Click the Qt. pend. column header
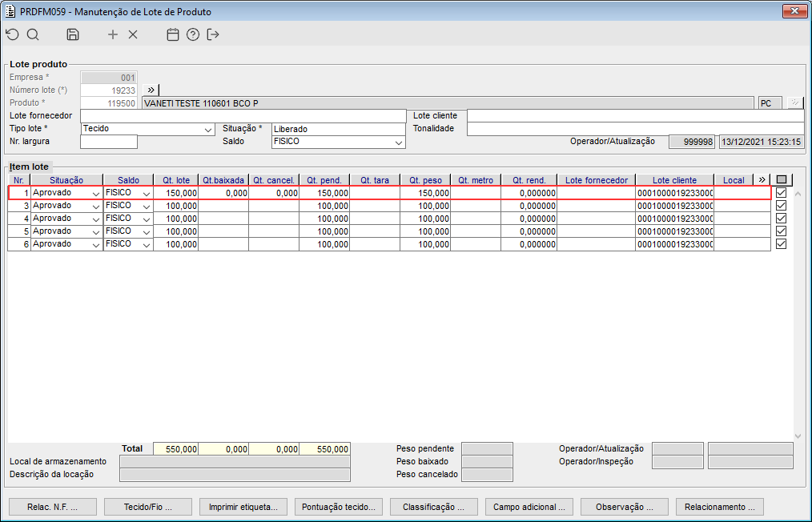812x522 pixels. 324,180
